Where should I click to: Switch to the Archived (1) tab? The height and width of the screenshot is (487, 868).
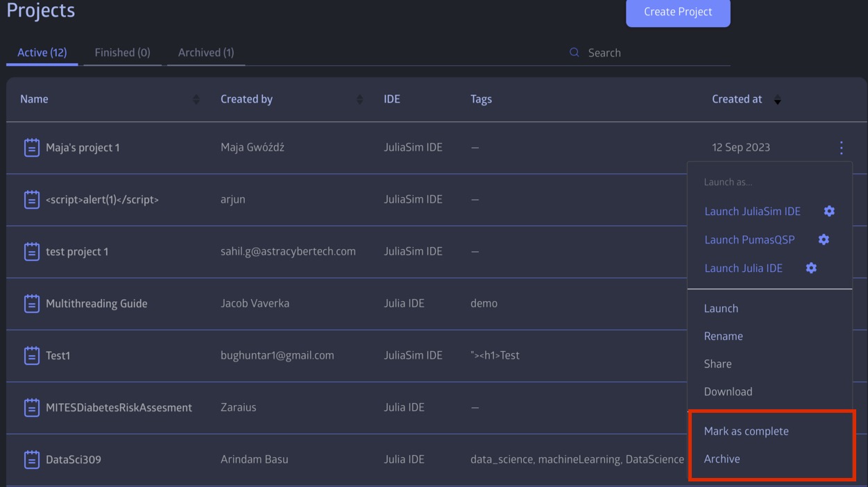click(206, 53)
